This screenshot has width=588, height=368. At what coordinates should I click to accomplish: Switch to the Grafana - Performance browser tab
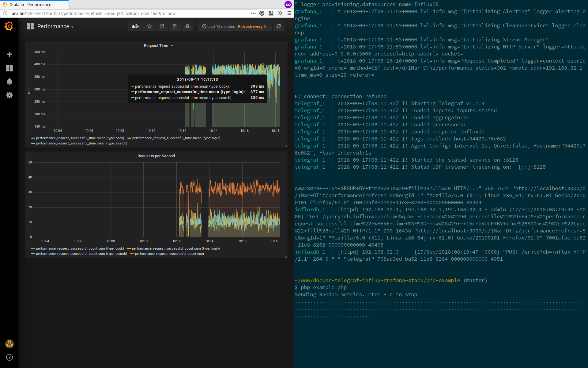[x=34, y=5]
